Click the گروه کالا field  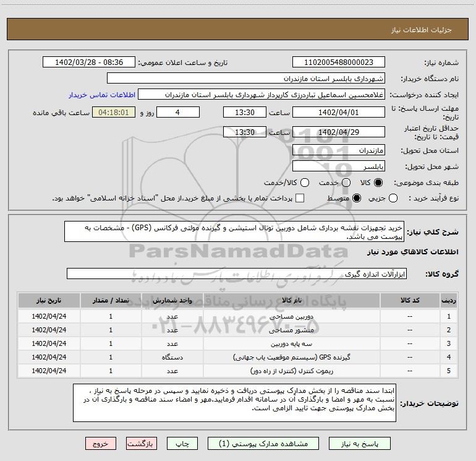[x=237, y=274]
